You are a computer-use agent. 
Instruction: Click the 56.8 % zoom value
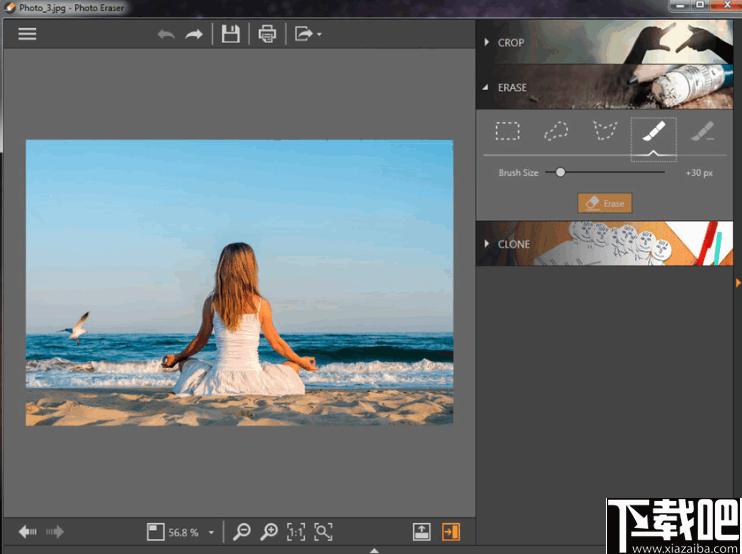183,533
